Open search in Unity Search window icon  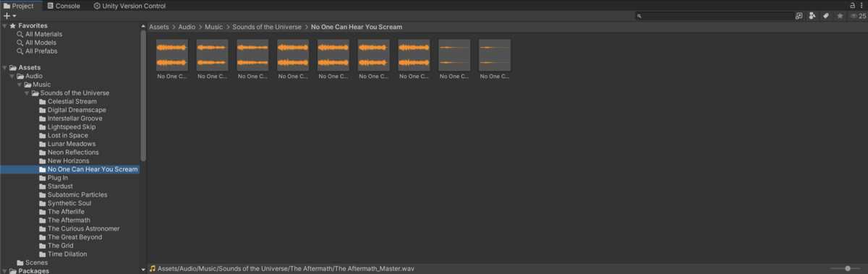click(799, 15)
